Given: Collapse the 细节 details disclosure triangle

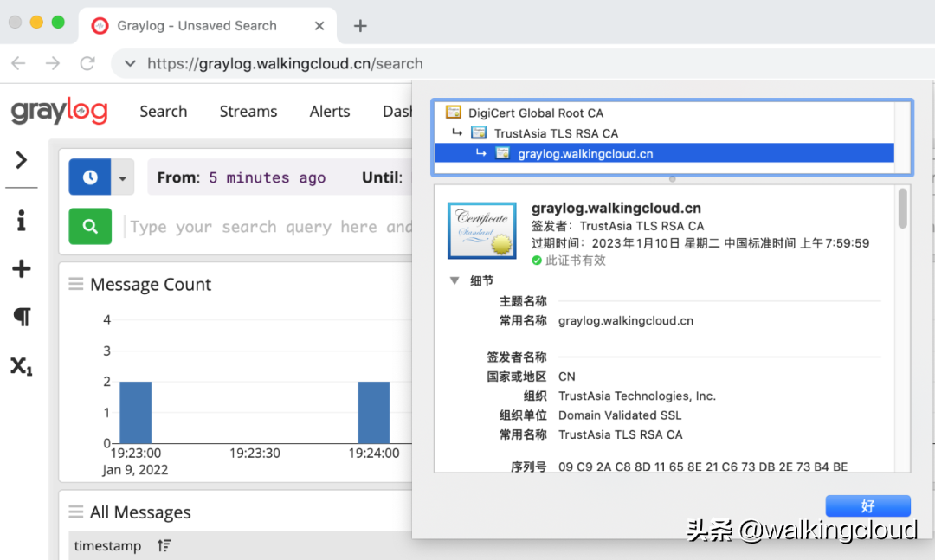Looking at the screenshot, I should click(x=455, y=280).
